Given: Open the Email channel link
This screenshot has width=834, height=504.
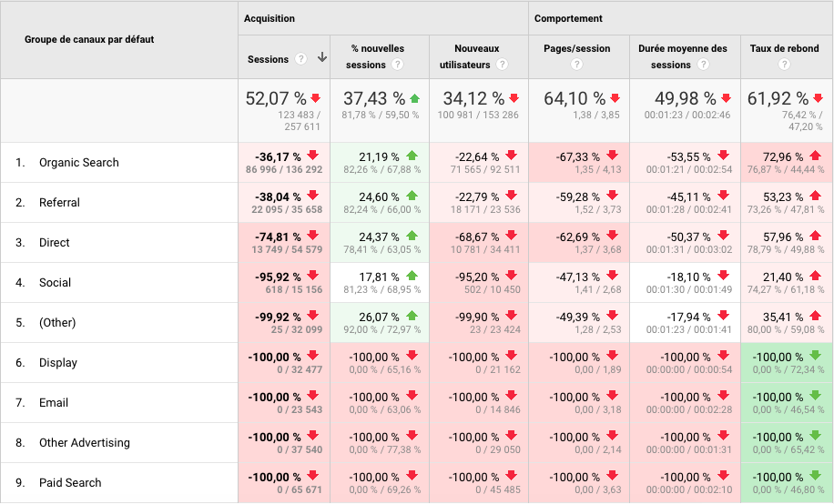Looking at the screenshot, I should (x=54, y=403).
